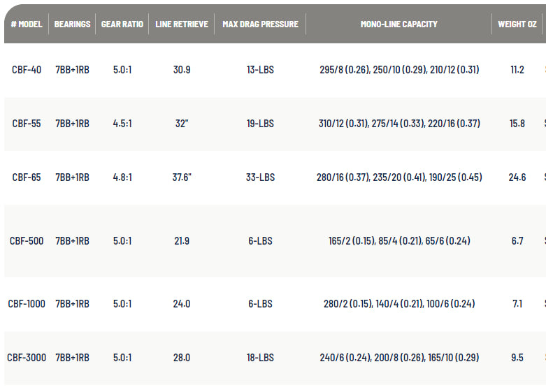Select the 'GEAR RATIO' column header
The width and height of the screenshot is (546, 392).
pyautogui.click(x=122, y=24)
